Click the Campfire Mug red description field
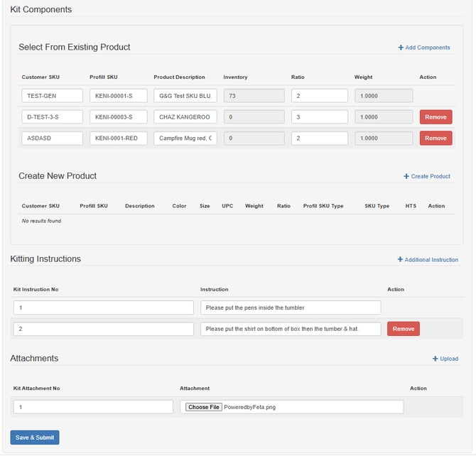This screenshot has width=476, height=456. (x=185, y=139)
